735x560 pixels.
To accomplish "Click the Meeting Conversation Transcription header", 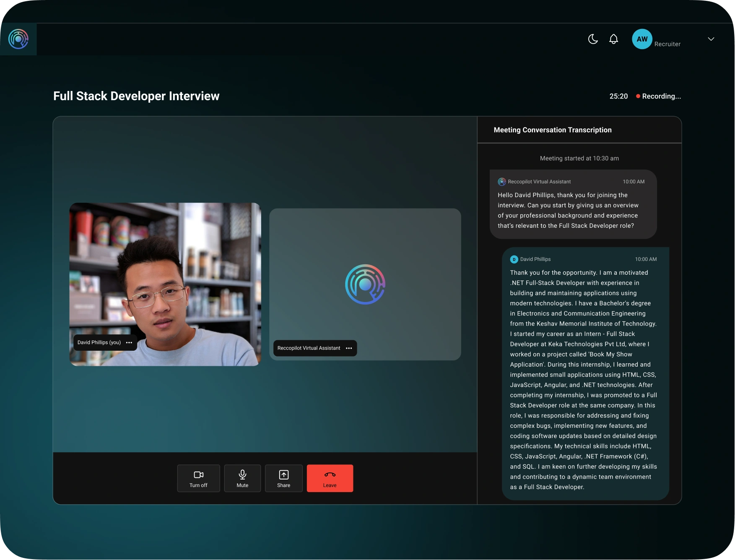I will coord(553,130).
